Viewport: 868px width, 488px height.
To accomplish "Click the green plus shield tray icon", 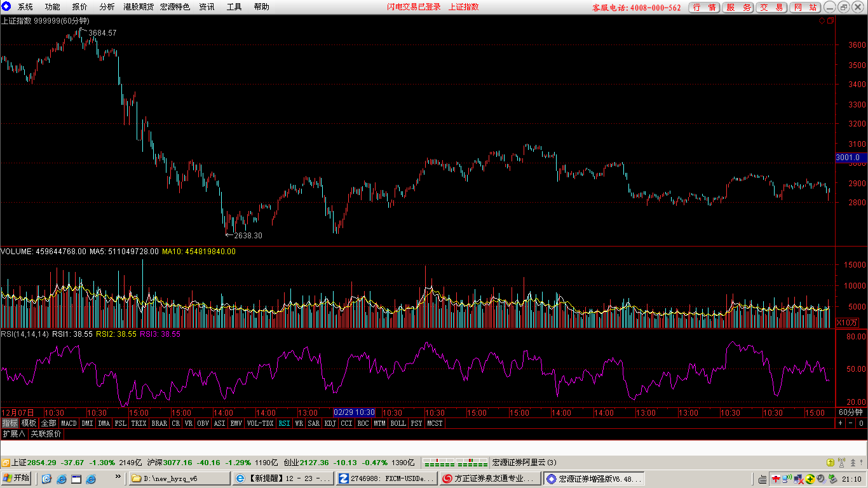I will coord(810,479).
